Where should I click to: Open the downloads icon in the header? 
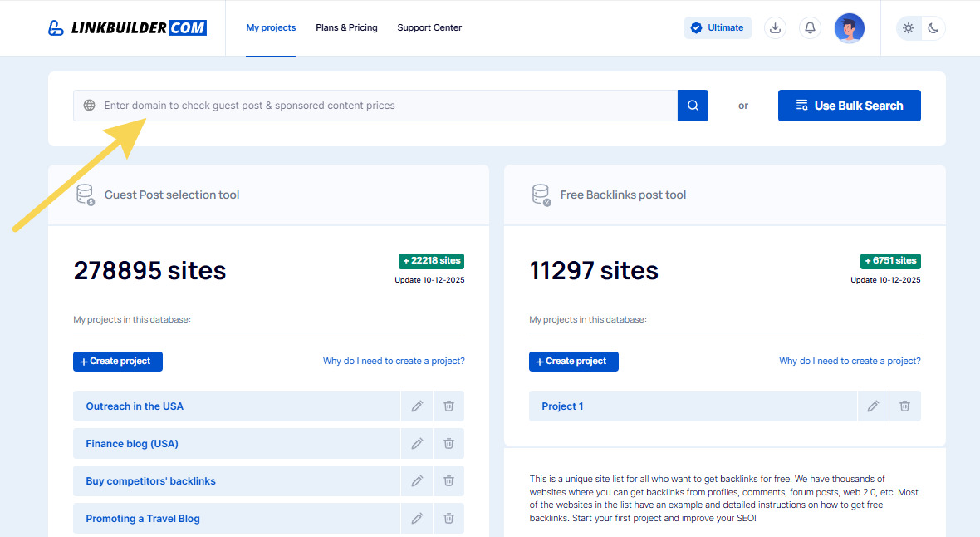coord(775,27)
